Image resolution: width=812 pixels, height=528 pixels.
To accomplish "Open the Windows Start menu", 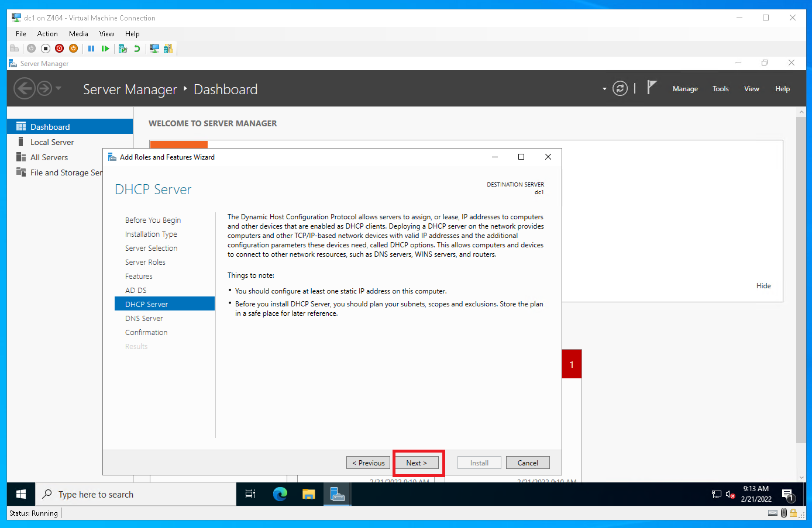I will click(21, 494).
